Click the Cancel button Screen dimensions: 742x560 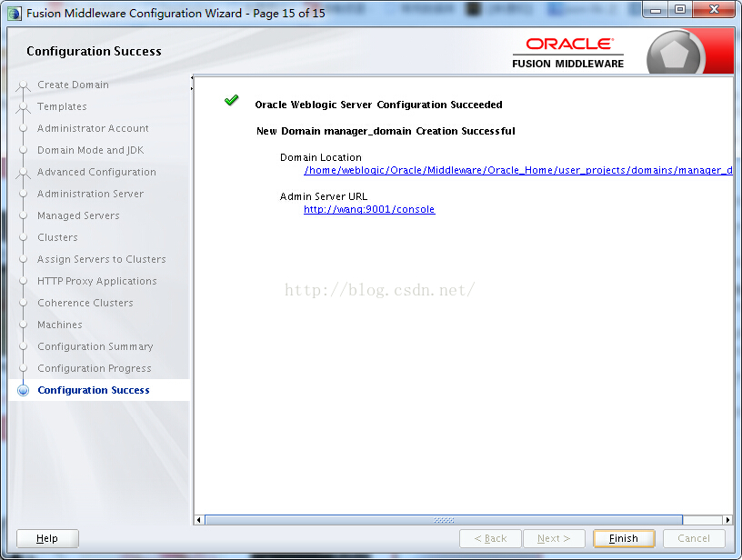(x=694, y=538)
